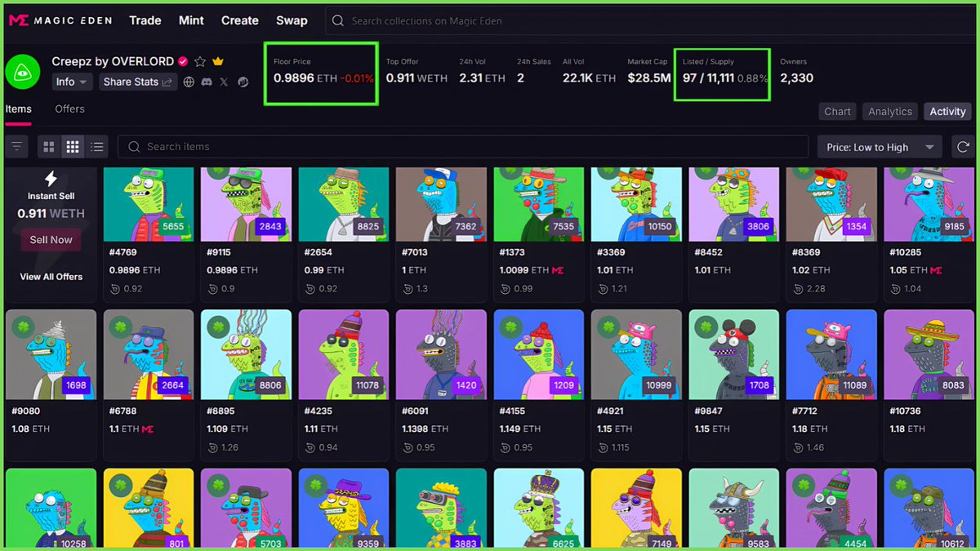
Task: Click the Top Offer value 0.911 WETH
Action: pos(416,78)
